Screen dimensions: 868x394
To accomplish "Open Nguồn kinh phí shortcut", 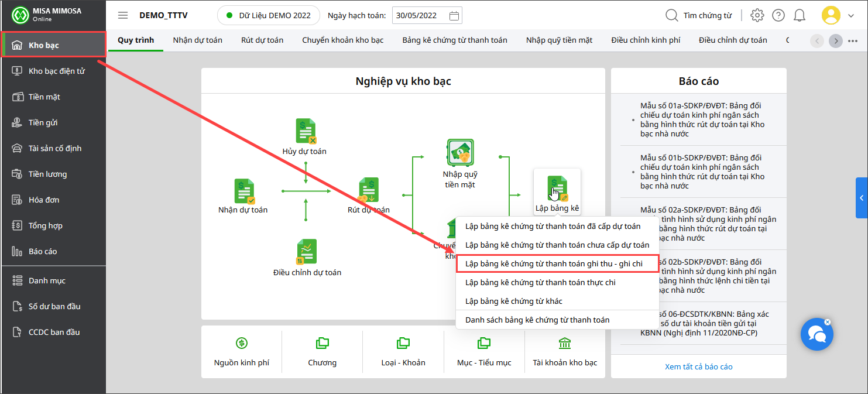I will pyautogui.click(x=242, y=352).
